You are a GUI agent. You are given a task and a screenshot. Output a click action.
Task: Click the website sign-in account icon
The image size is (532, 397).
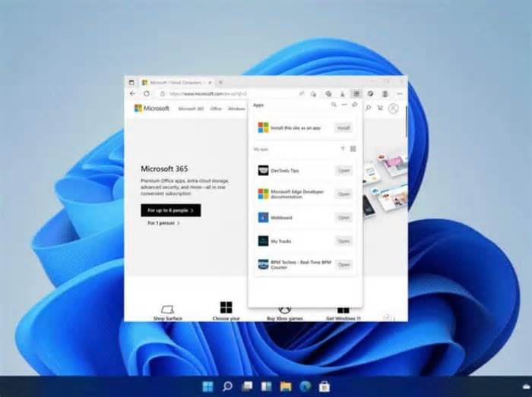[x=393, y=109]
